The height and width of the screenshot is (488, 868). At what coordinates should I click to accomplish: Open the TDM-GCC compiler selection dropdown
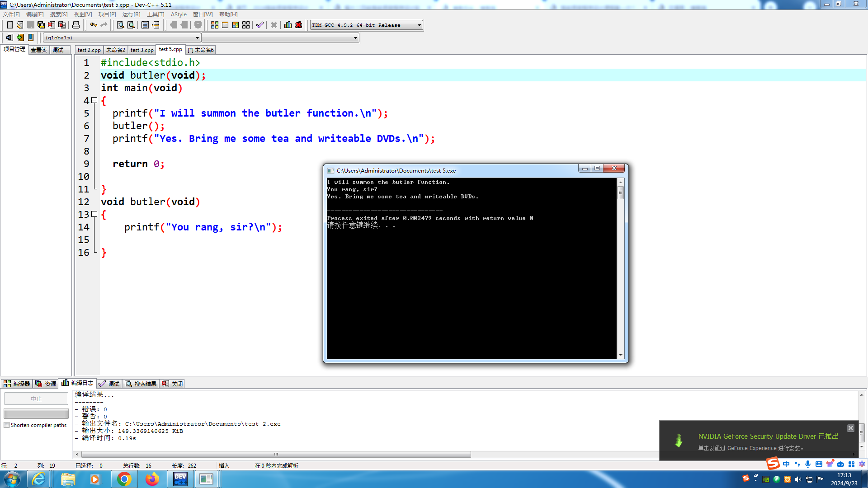click(419, 25)
